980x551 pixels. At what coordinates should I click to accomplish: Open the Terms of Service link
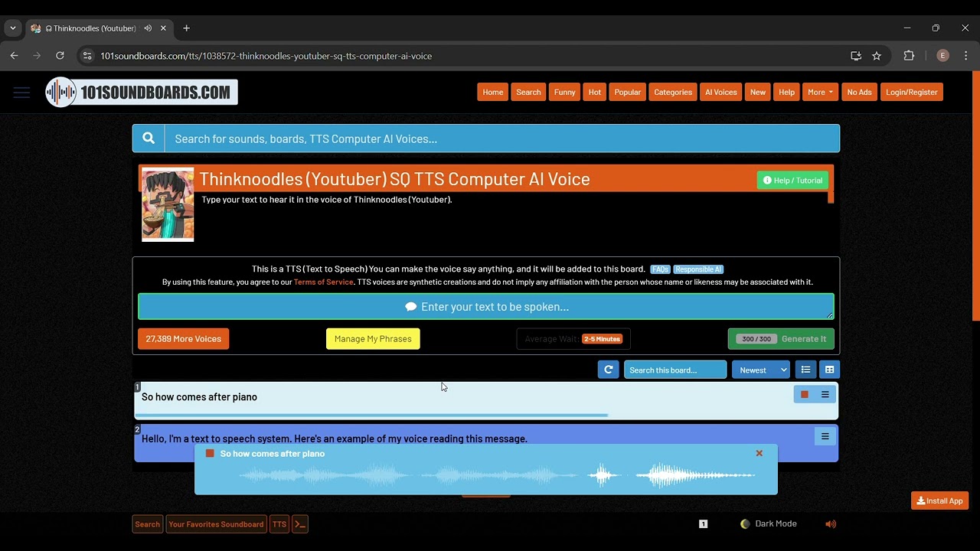click(324, 282)
